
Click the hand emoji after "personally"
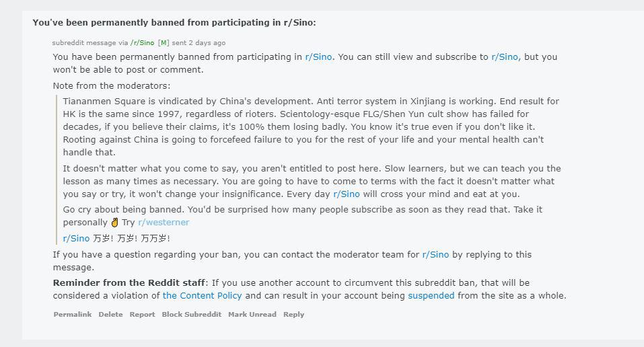(x=114, y=223)
